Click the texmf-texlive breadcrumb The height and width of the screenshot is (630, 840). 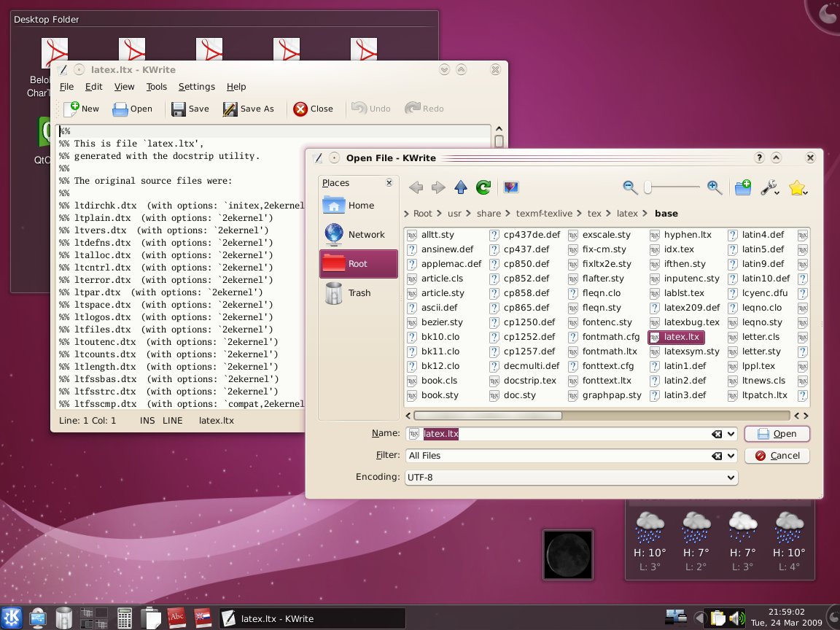click(544, 213)
